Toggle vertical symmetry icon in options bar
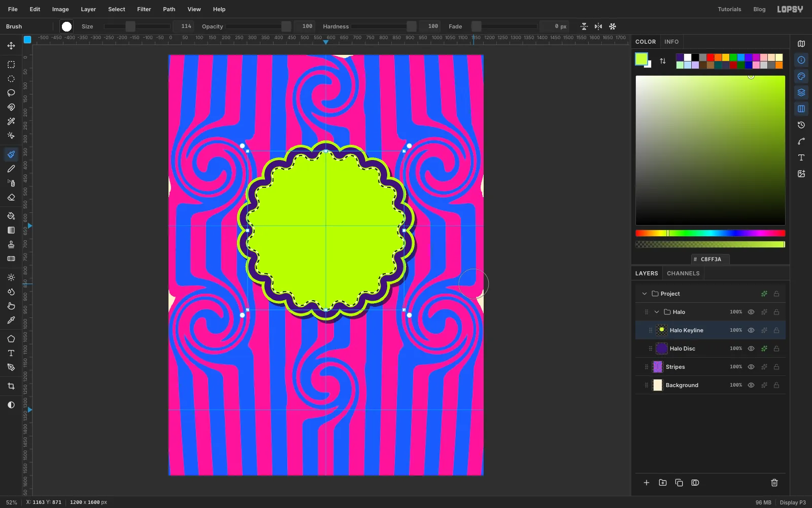This screenshot has height=508, width=812. tap(598, 26)
